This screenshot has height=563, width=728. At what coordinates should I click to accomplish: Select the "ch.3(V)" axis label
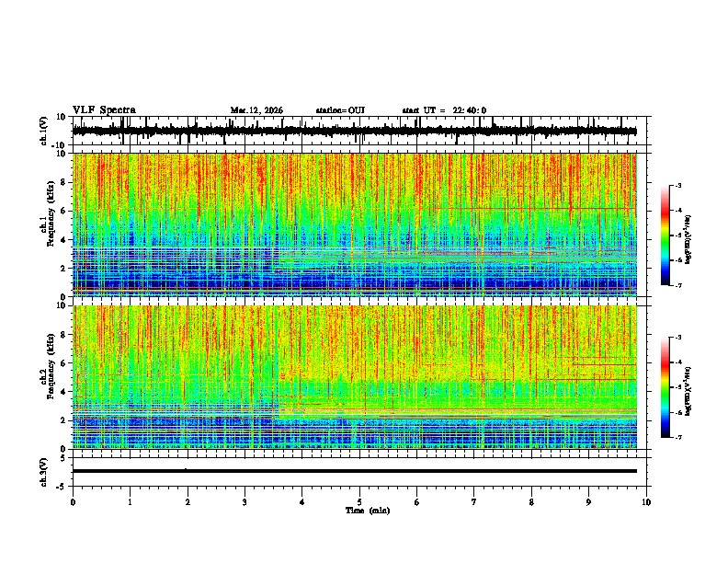[x=44, y=472]
